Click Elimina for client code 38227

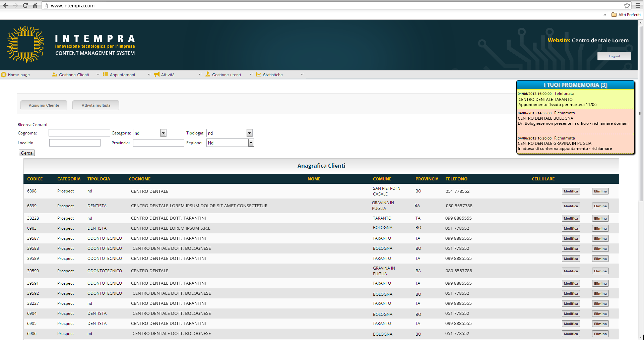(x=600, y=304)
